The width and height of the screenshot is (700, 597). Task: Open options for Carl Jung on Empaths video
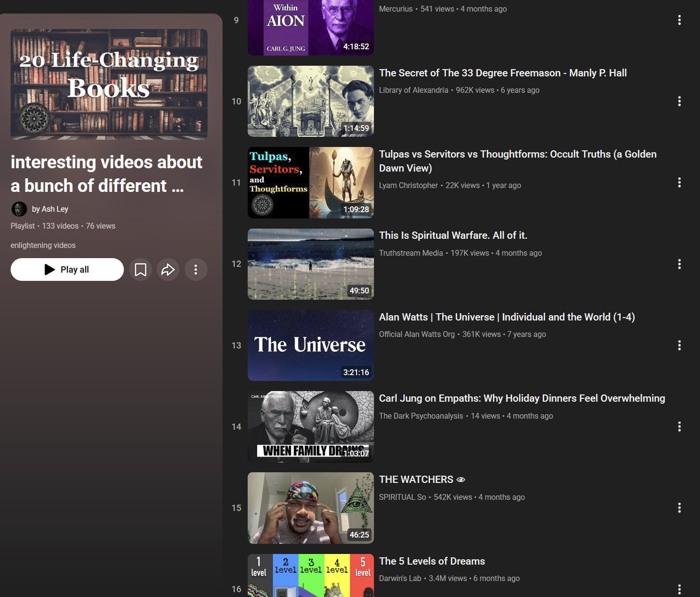(x=679, y=426)
